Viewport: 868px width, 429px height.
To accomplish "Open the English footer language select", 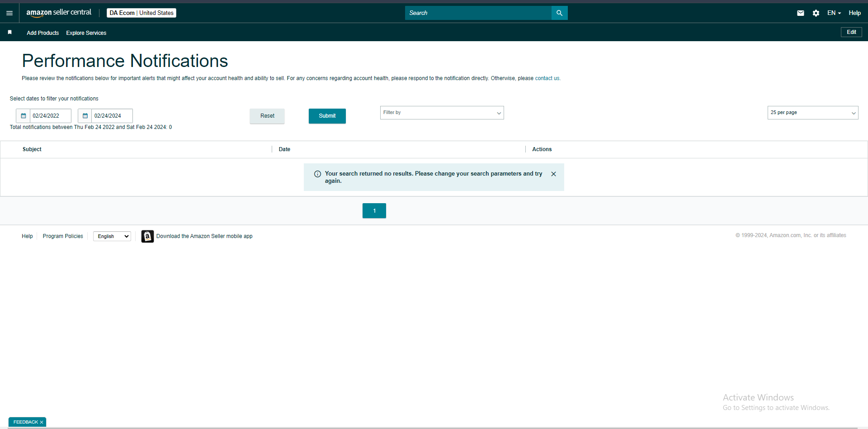I will point(112,236).
